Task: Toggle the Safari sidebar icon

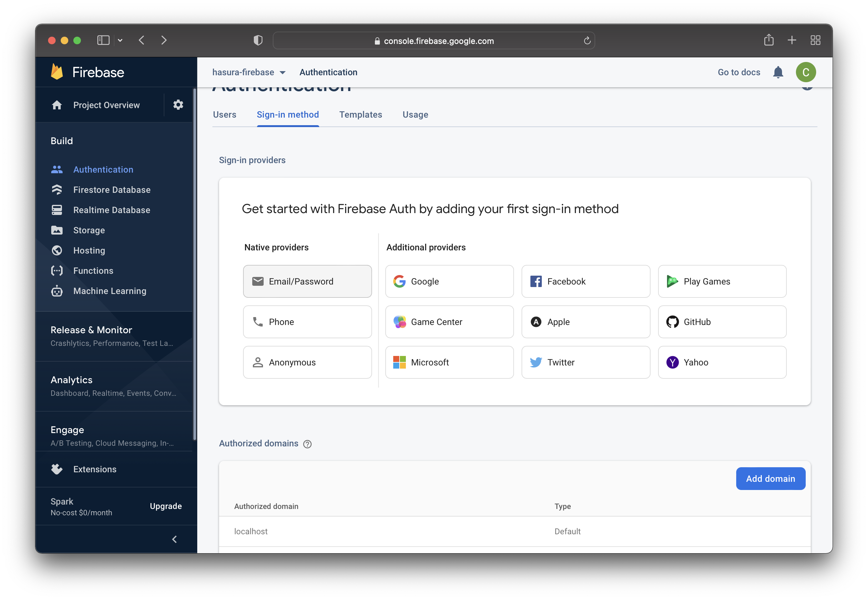Action: 103,40
